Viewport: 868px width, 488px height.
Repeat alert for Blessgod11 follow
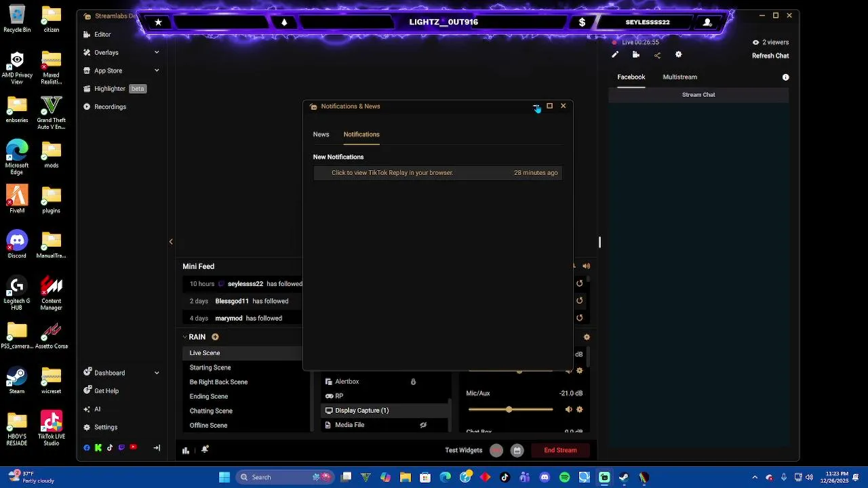pos(579,300)
